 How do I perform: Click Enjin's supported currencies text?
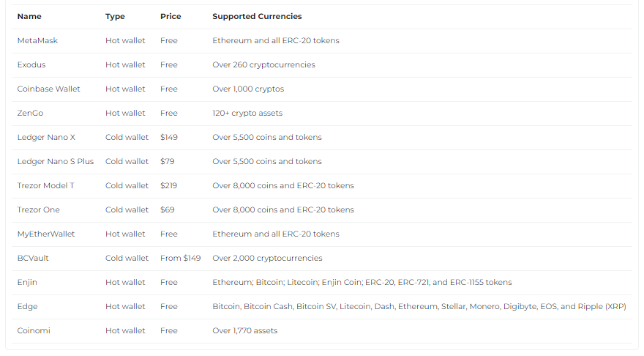click(362, 283)
